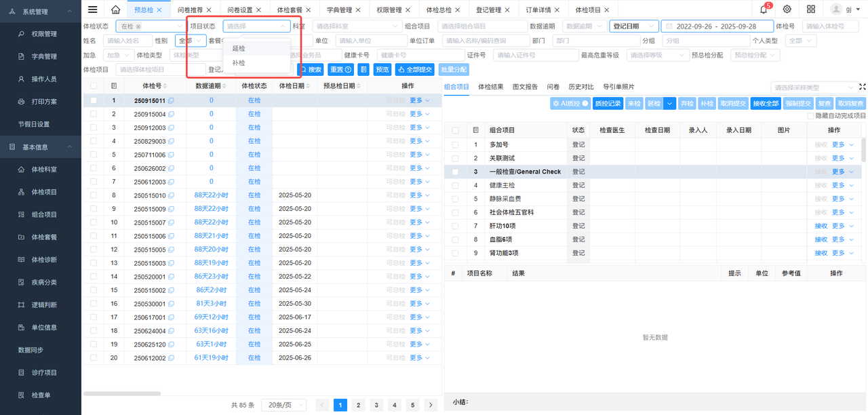Screen dimensions: 868x415
Task: Remove the 在检 tag from 体检状态 filter
Action: [x=138, y=26]
